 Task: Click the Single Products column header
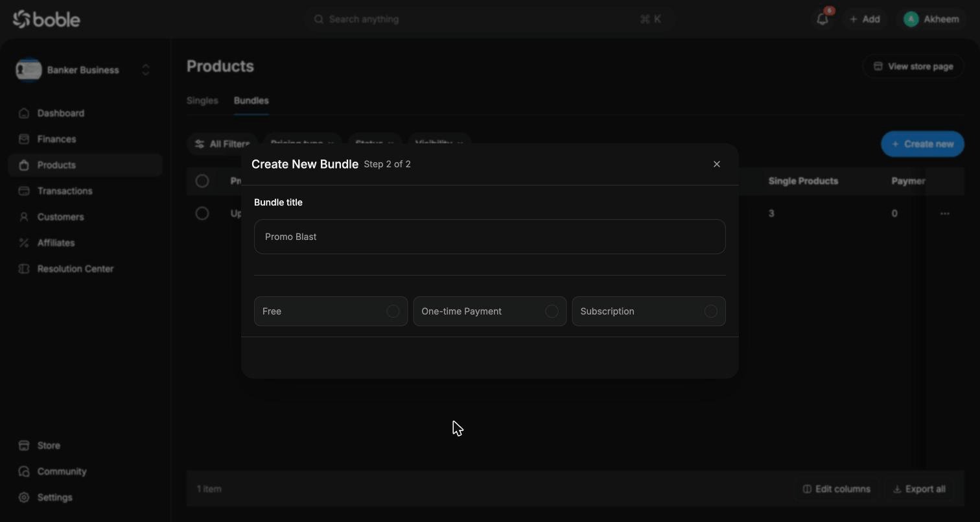(803, 181)
